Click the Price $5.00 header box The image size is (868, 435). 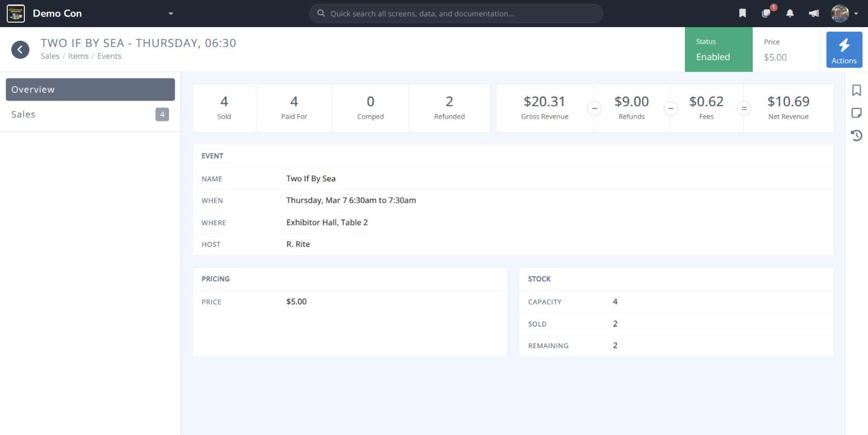click(786, 50)
